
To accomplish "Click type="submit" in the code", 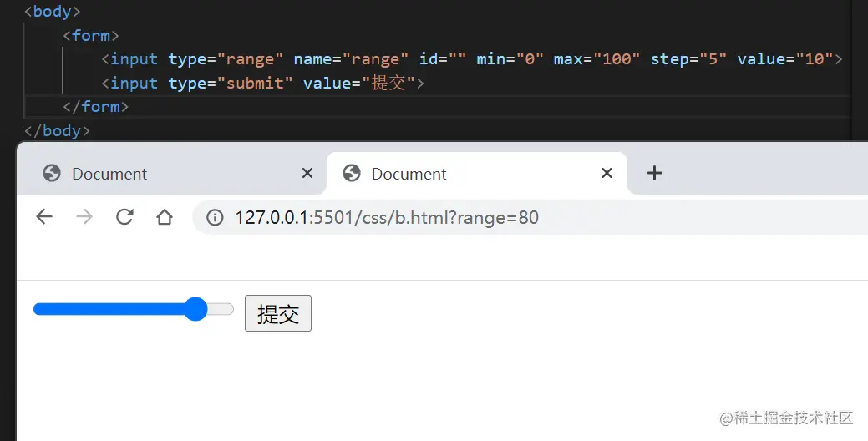I will (231, 83).
